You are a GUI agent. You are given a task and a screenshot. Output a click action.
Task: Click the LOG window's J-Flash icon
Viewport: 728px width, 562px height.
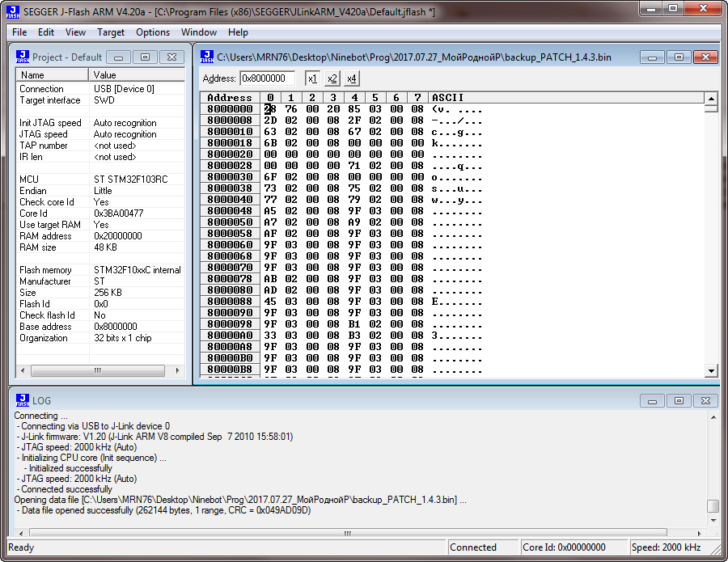click(23, 400)
